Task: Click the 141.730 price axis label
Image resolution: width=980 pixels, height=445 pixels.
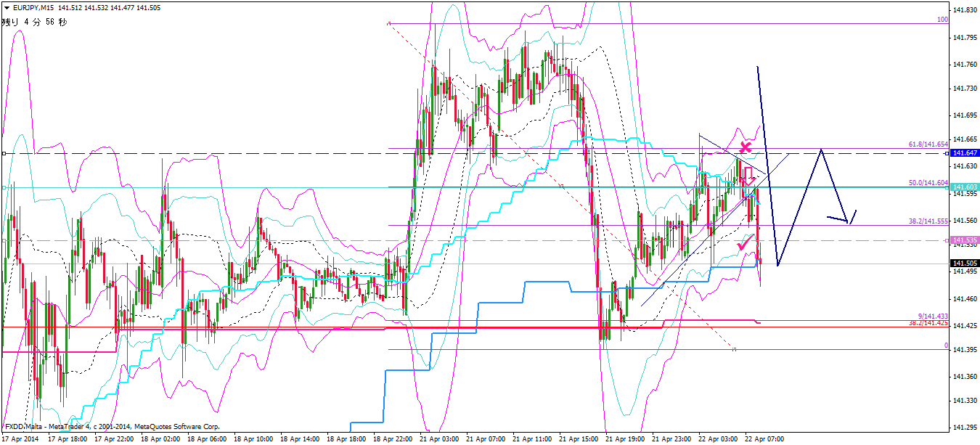Action: click(965, 88)
